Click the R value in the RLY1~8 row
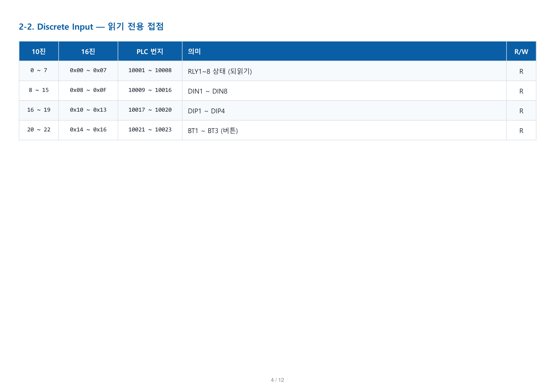This screenshot has width=555, height=392. pos(521,71)
